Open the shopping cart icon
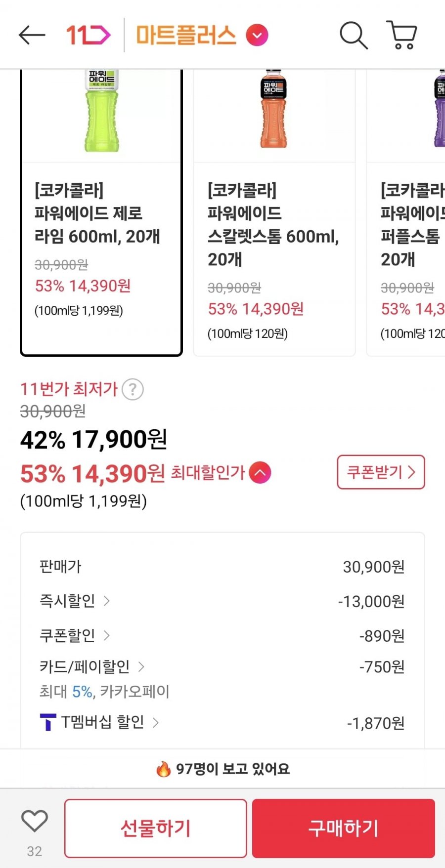445x868 pixels. click(x=401, y=35)
